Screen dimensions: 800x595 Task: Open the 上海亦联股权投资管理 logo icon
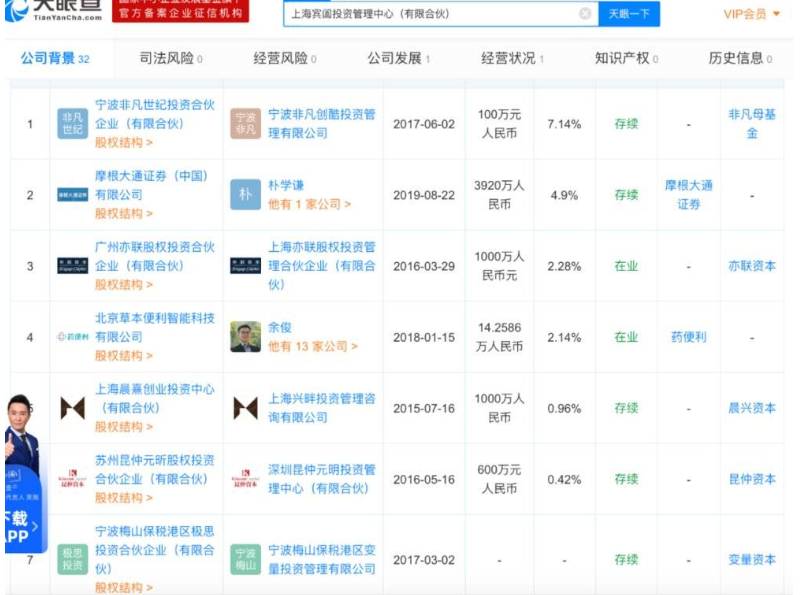(245, 266)
